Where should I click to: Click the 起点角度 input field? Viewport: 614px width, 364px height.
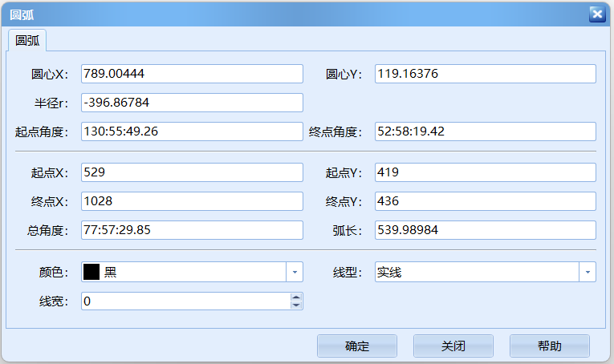tap(192, 131)
